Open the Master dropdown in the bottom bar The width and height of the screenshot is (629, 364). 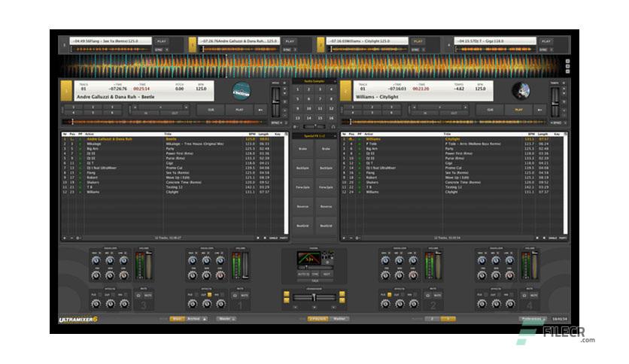[x=226, y=319]
